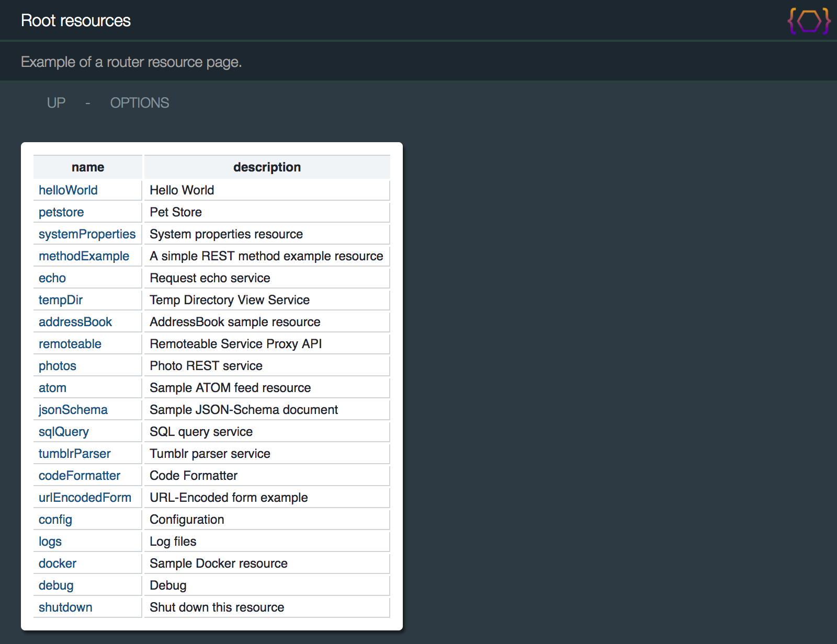This screenshot has width=837, height=644.
Task: Click the atom feed link
Action: 52,388
